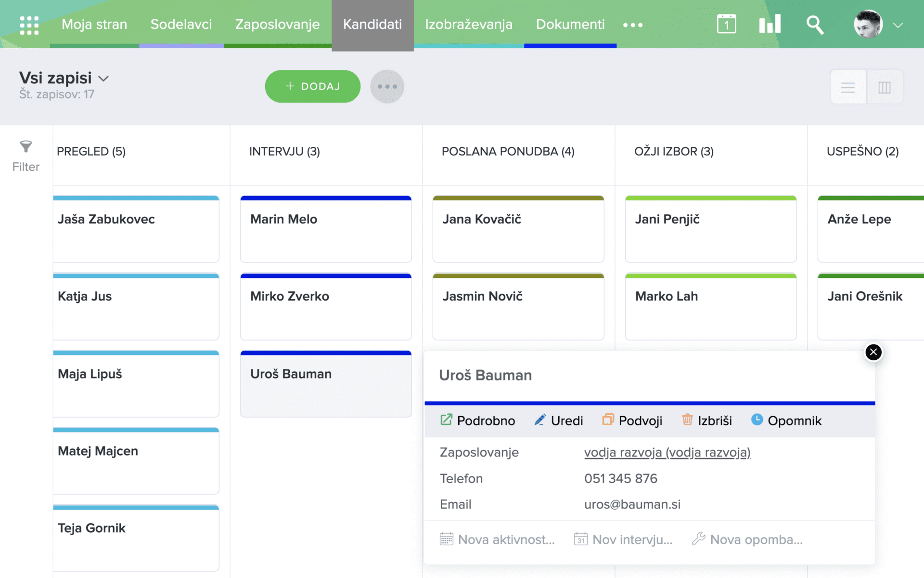
Task: Click the Nov intervju input
Action: coord(632,539)
